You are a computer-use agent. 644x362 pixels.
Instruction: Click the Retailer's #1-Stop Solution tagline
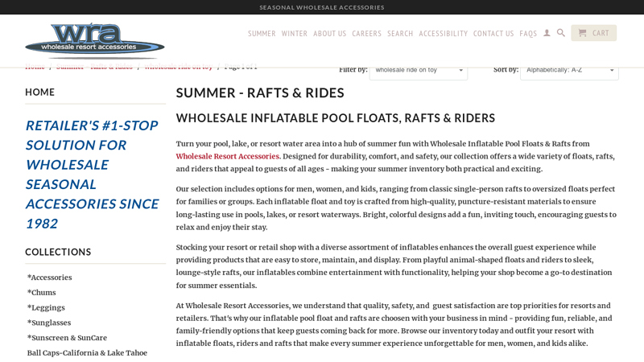pos(92,175)
